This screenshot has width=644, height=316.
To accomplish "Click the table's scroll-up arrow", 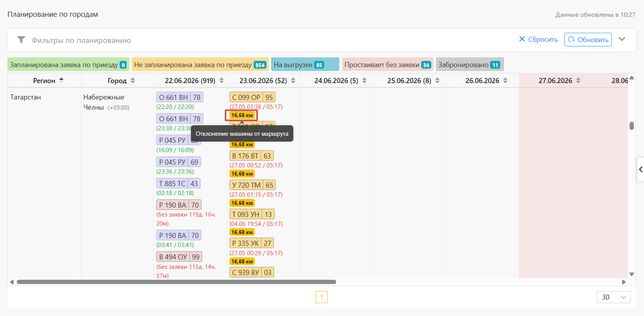I will pyautogui.click(x=632, y=78).
